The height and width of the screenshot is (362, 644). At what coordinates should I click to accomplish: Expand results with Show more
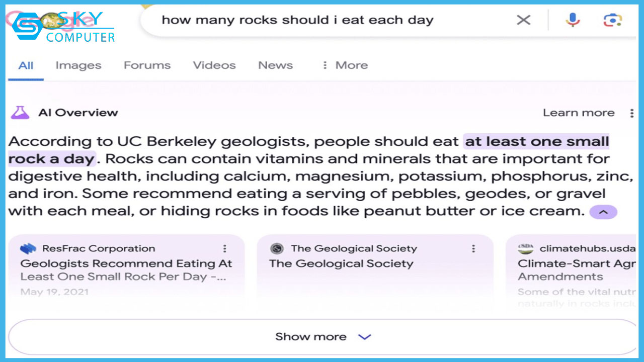coord(322,337)
